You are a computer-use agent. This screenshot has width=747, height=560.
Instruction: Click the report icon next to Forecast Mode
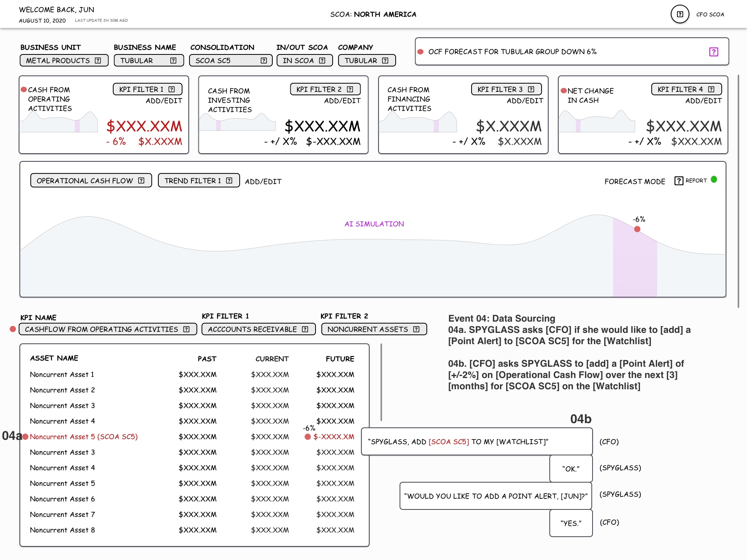(679, 181)
